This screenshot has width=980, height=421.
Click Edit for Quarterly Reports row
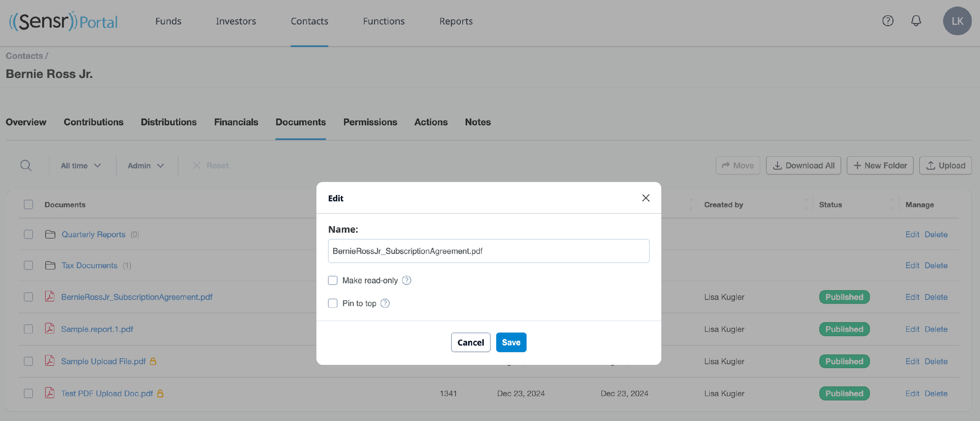coord(912,234)
